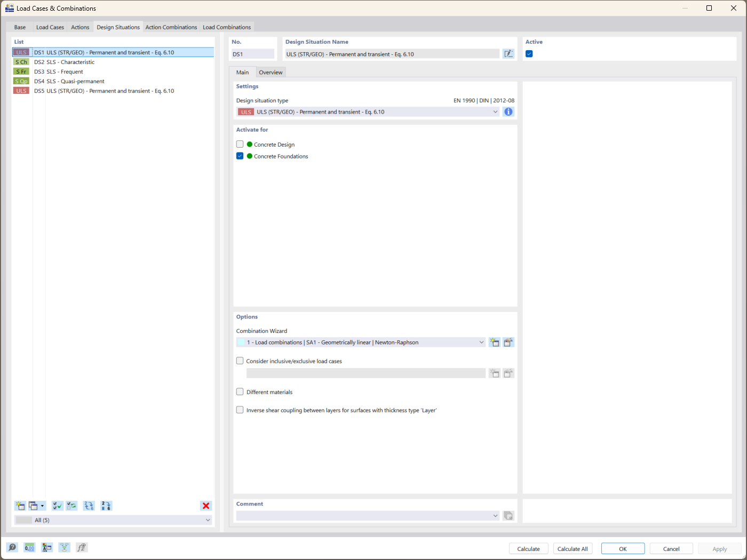
Task: Click the fx formula icon in status bar
Action: (82, 547)
